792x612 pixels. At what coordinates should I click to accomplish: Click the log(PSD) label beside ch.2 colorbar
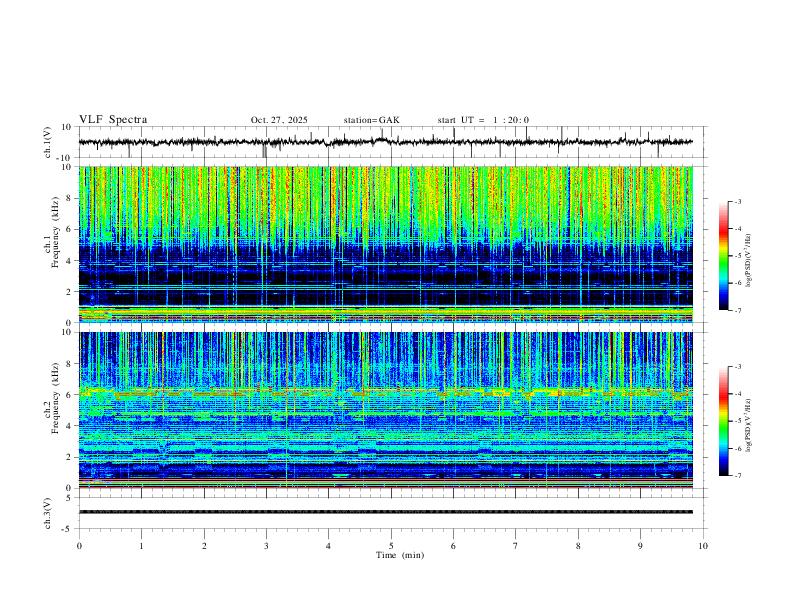tap(748, 425)
